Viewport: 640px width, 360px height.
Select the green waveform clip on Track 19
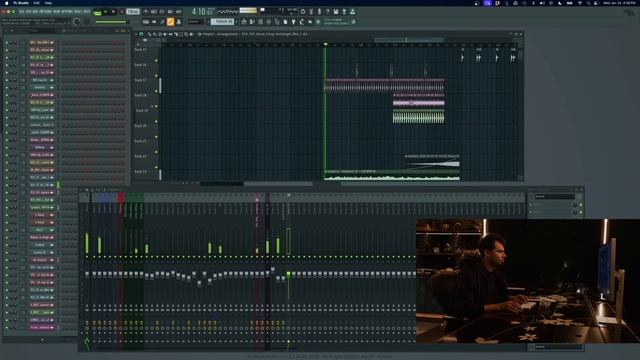tap(418, 117)
